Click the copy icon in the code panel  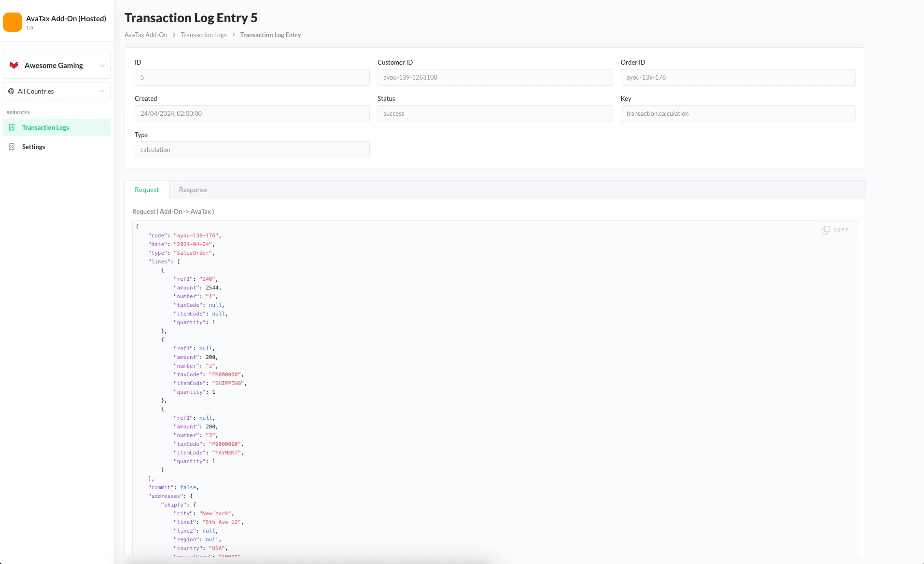[826, 230]
